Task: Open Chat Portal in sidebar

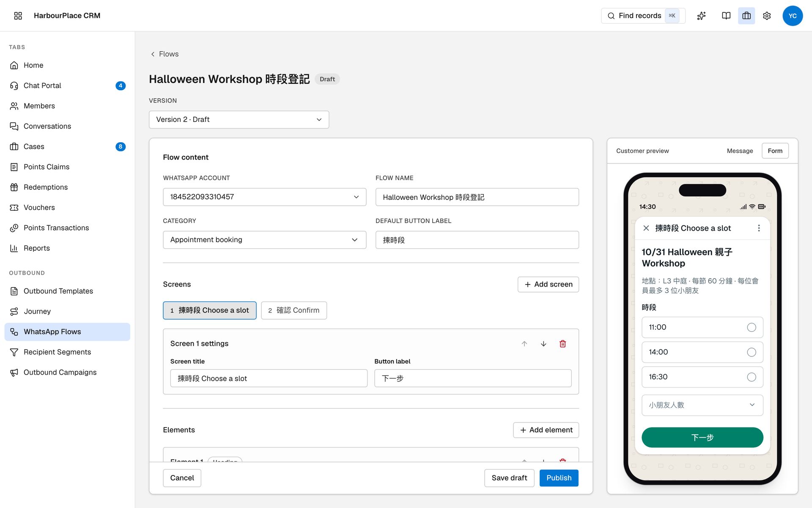Action: point(68,86)
